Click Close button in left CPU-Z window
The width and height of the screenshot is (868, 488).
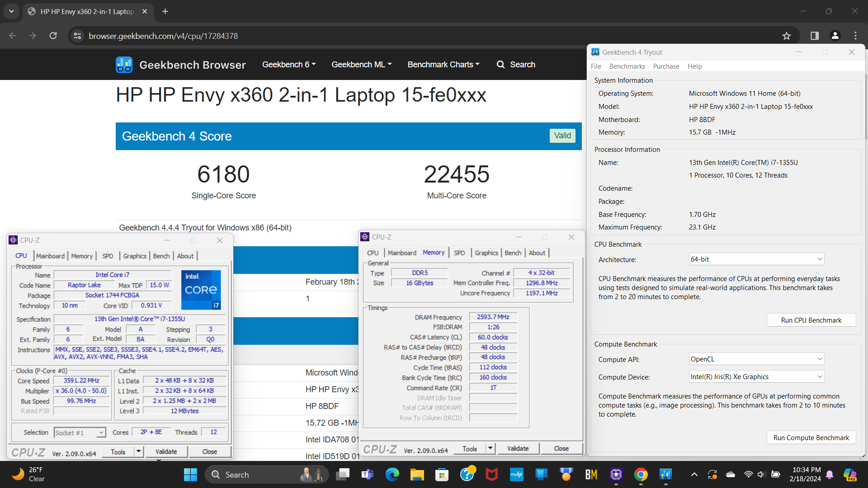209,452
